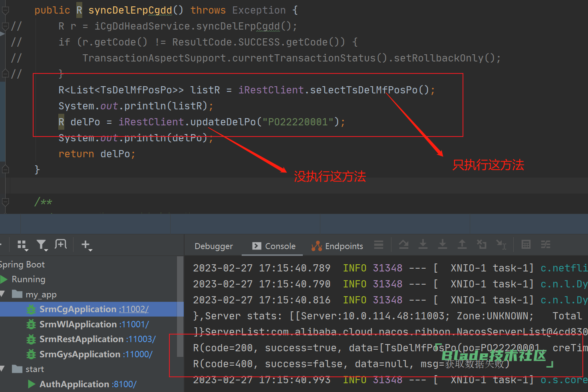Click log line timestamped 17:15:40.789
This screenshot has width=588, height=392.
click(x=389, y=268)
